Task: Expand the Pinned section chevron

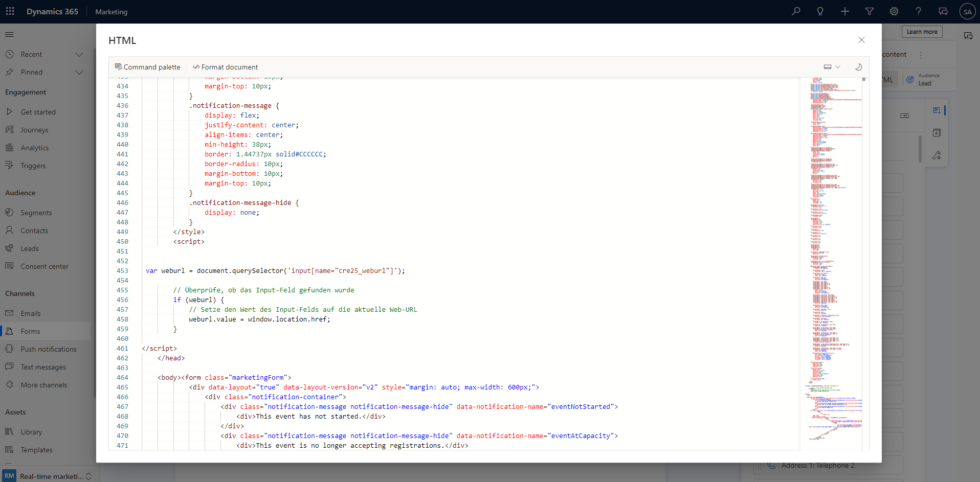Action: pos(79,72)
